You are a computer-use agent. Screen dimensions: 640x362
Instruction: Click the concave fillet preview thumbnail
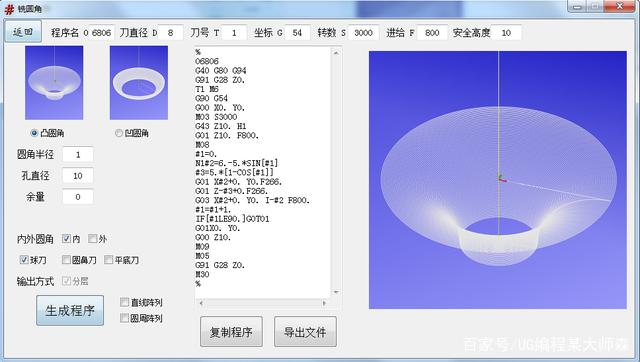(139, 83)
